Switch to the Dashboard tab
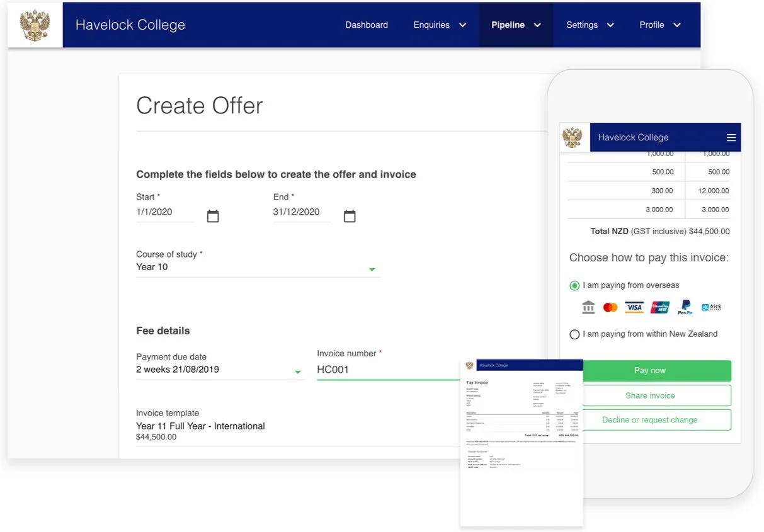Image resolution: width=764 pixels, height=532 pixels. 366,25
